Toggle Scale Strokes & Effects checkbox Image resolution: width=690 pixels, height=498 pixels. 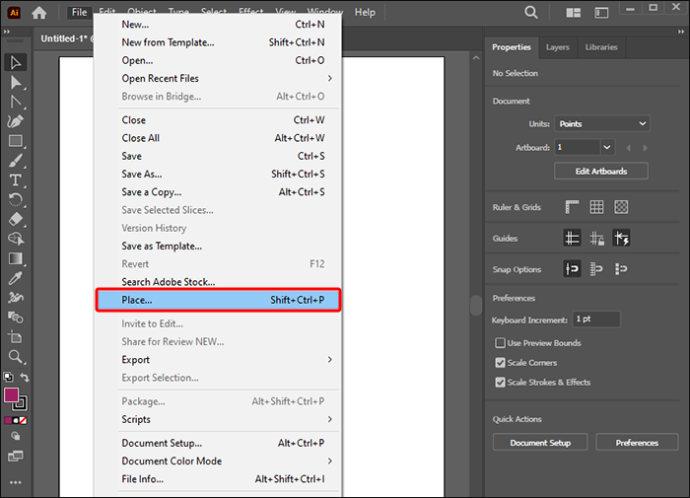point(500,382)
